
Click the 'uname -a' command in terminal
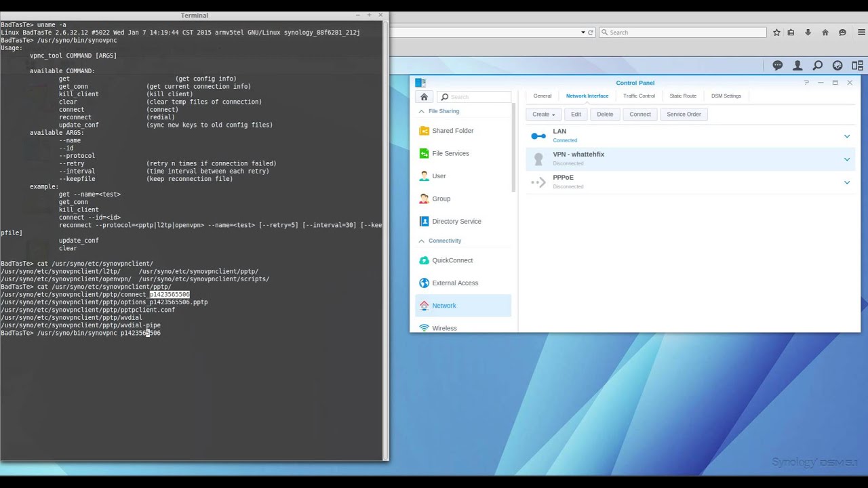pos(52,25)
